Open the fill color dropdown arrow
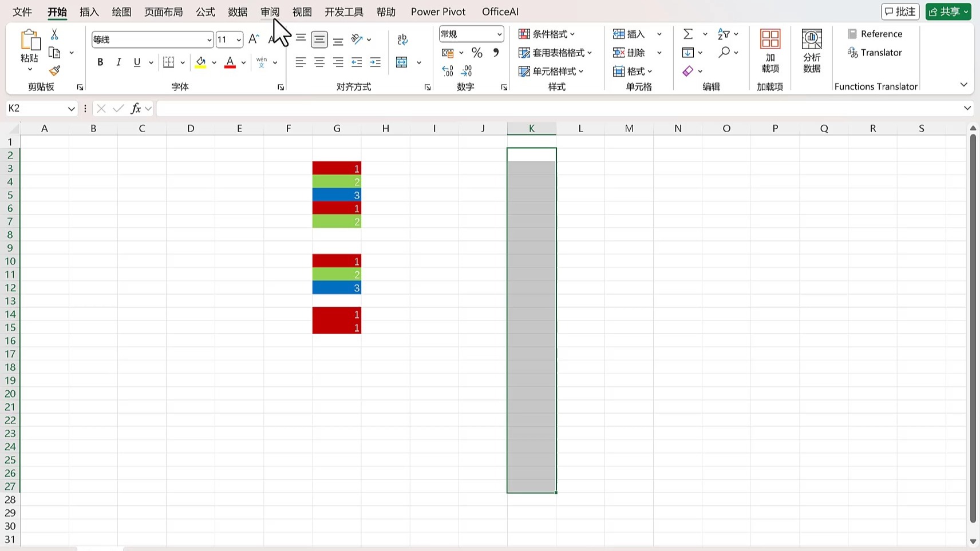 point(214,63)
